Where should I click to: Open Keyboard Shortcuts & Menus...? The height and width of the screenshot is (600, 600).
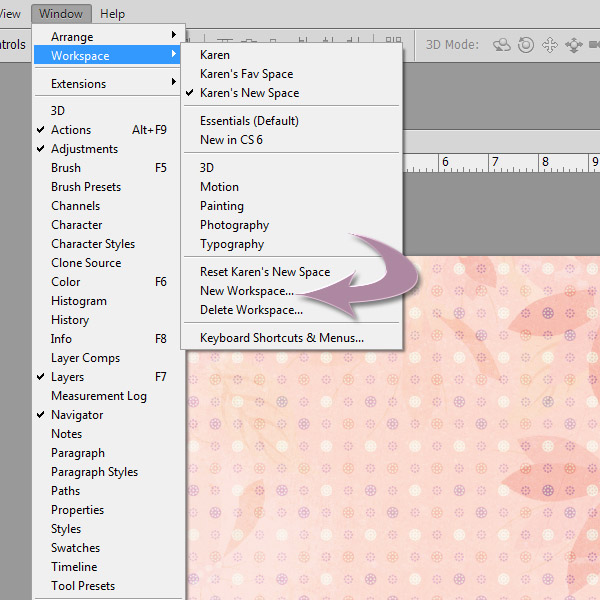pyautogui.click(x=292, y=338)
